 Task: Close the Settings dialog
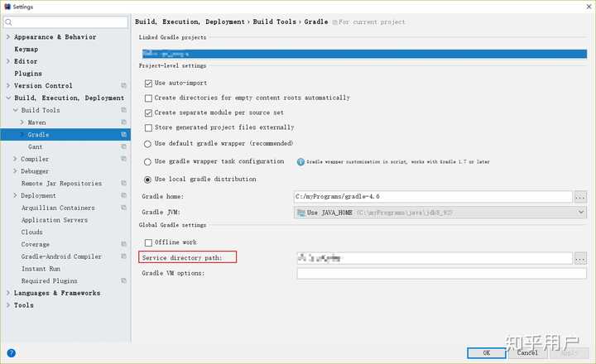point(589,7)
